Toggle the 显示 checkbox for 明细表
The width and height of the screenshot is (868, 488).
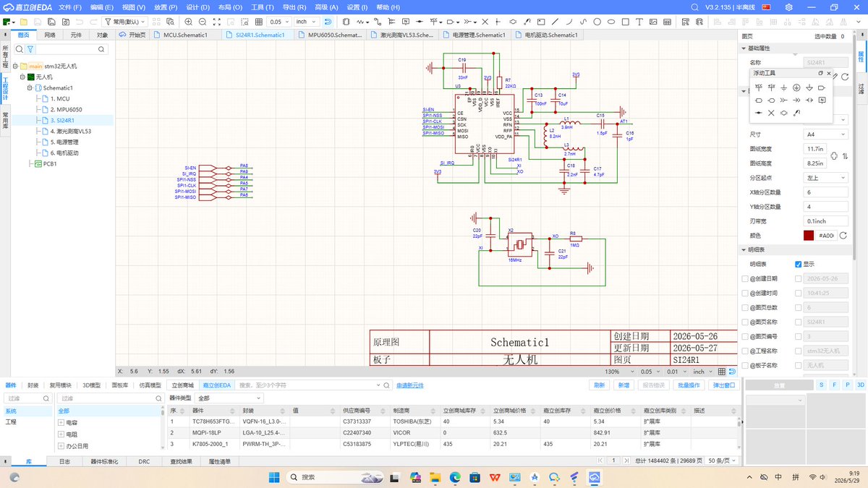pos(799,264)
